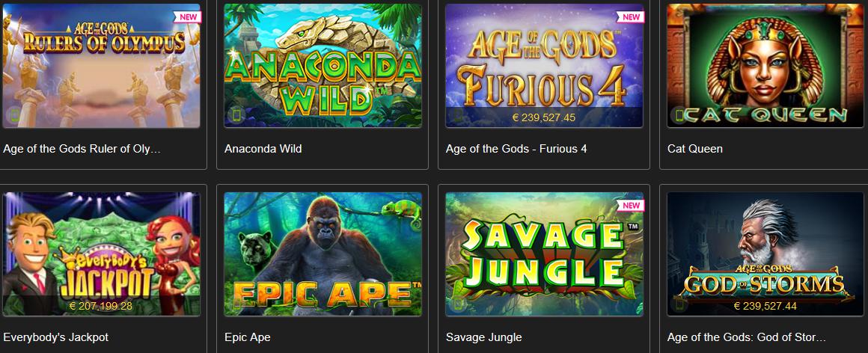Click mobile icon on Cat Queen thumbnail
The width and height of the screenshot is (868, 353).
click(679, 116)
